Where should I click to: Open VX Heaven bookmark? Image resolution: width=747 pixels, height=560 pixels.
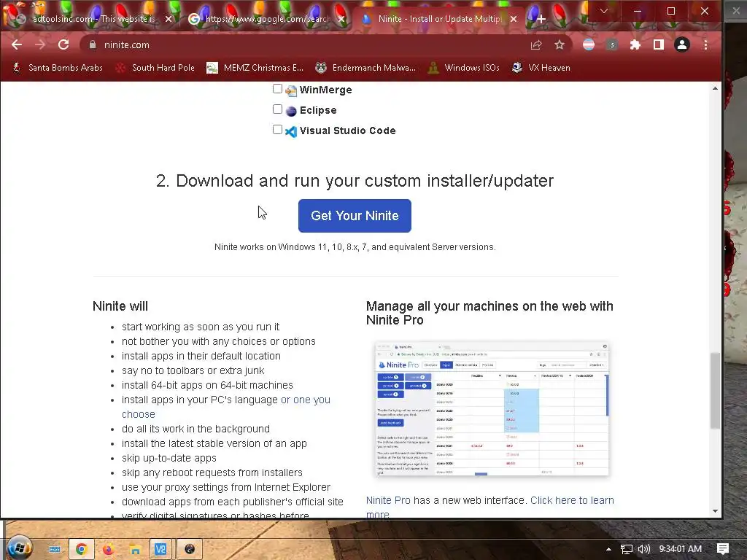click(x=541, y=68)
